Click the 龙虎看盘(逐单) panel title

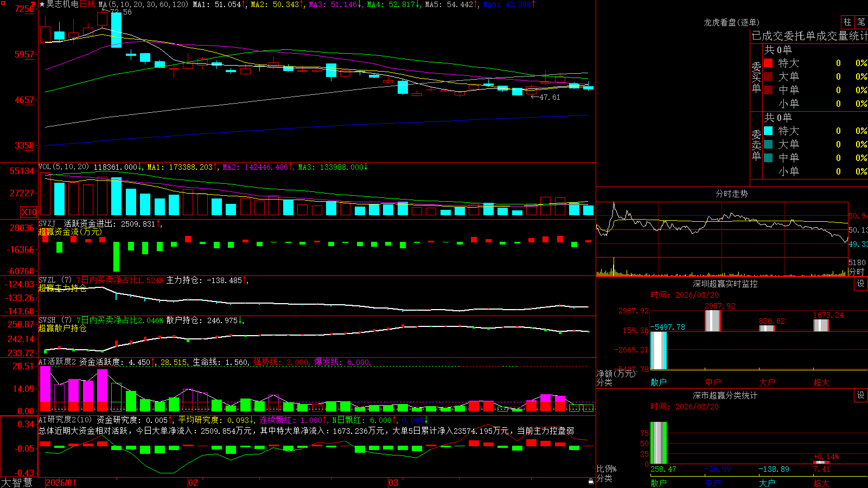coord(731,22)
